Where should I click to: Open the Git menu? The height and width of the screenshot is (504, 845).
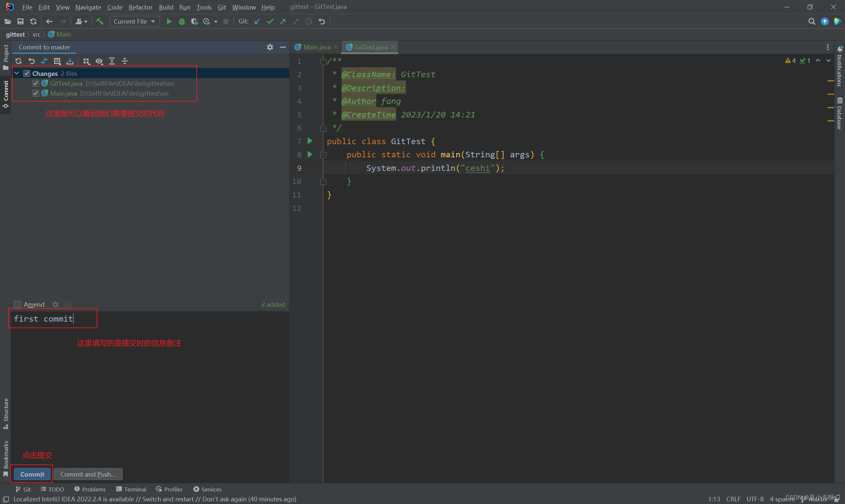coord(222,7)
